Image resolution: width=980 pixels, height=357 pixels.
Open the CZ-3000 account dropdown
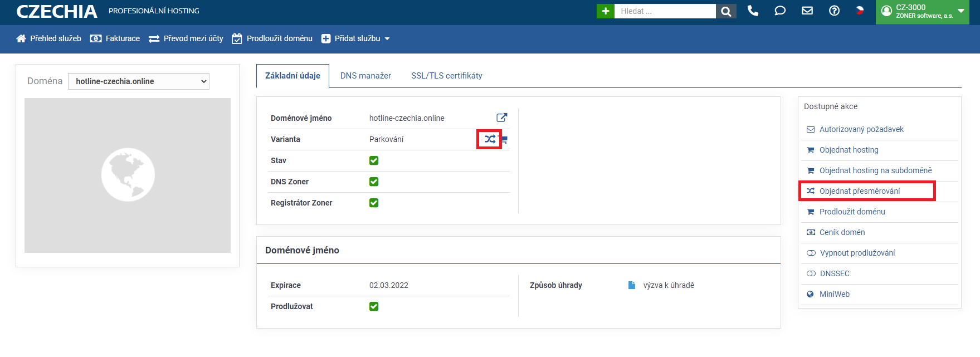(x=922, y=11)
